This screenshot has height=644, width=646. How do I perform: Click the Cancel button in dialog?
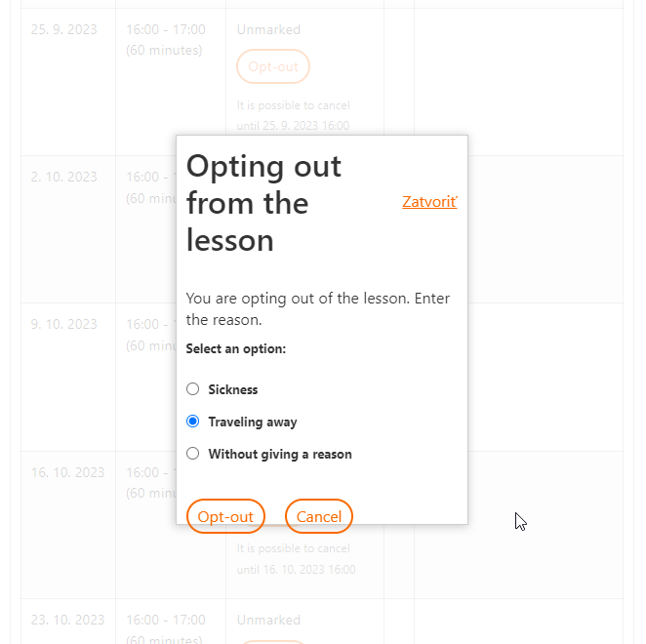pyautogui.click(x=319, y=516)
